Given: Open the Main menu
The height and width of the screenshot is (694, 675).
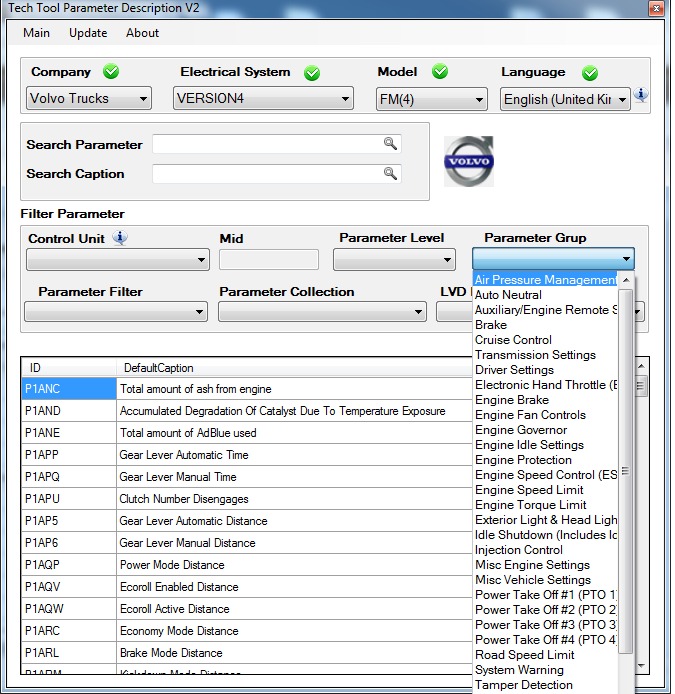Looking at the screenshot, I should coord(36,33).
